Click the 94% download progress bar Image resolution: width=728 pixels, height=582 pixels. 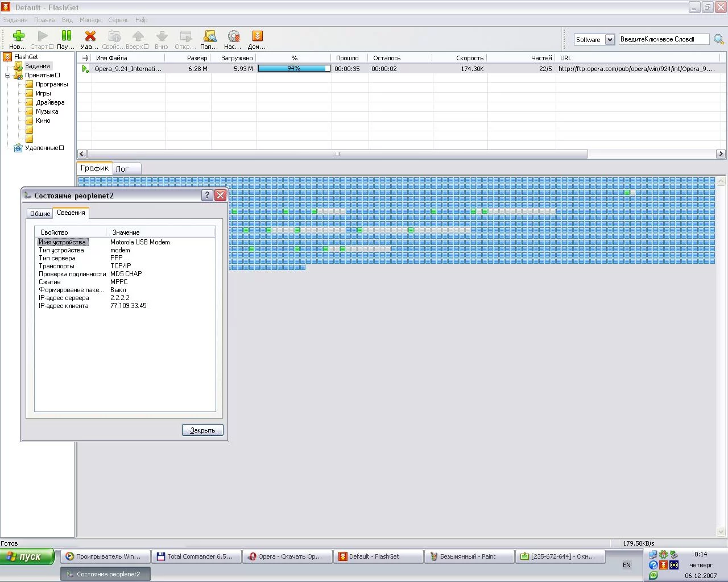[293, 68]
